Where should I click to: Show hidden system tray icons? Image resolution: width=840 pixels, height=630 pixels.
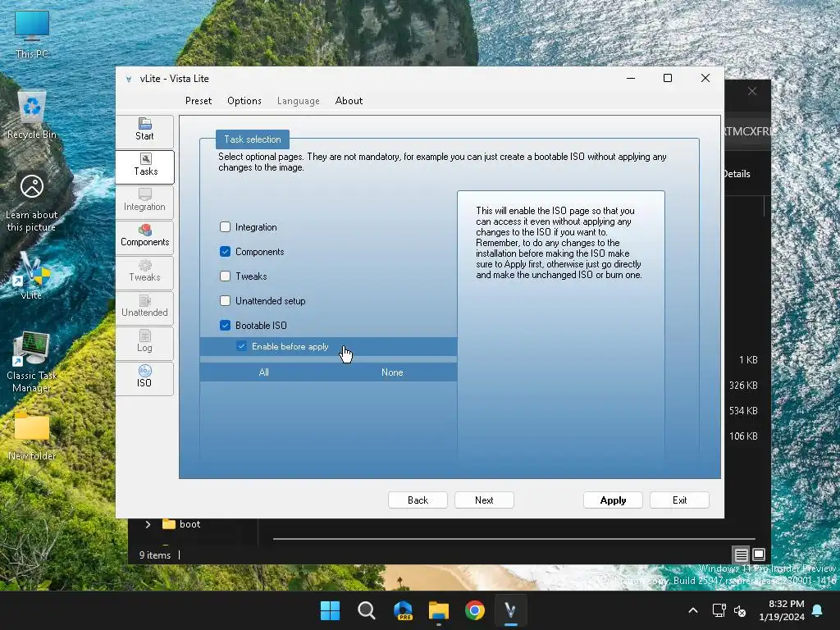pos(692,610)
